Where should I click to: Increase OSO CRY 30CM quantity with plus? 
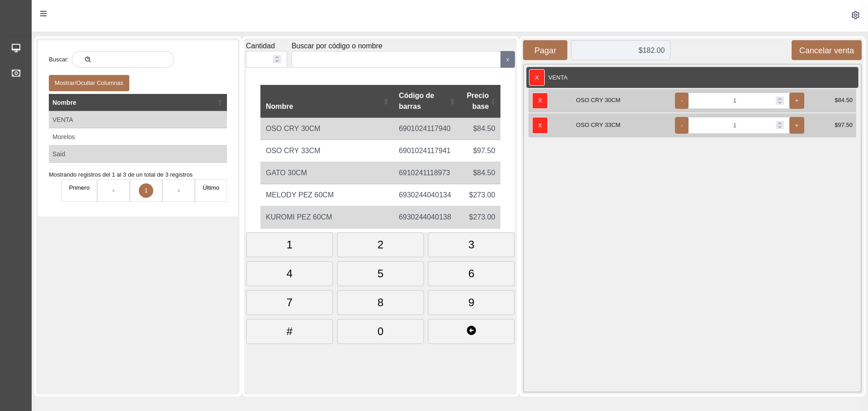(x=796, y=101)
